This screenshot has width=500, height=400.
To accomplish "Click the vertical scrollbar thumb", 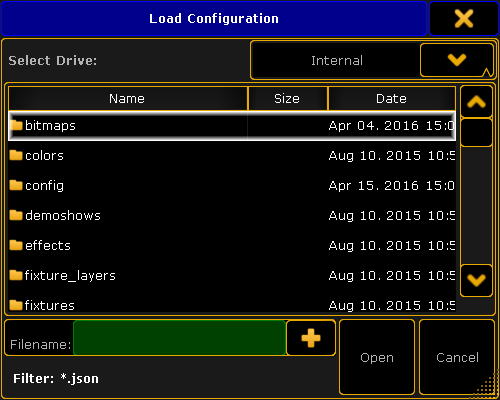I will tap(476, 132).
